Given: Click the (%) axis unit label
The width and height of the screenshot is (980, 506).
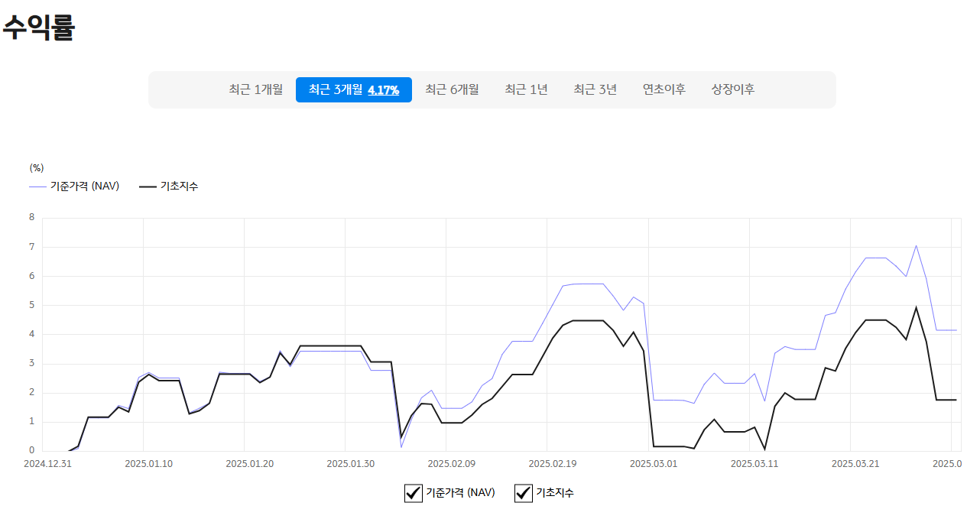Looking at the screenshot, I should [35, 167].
